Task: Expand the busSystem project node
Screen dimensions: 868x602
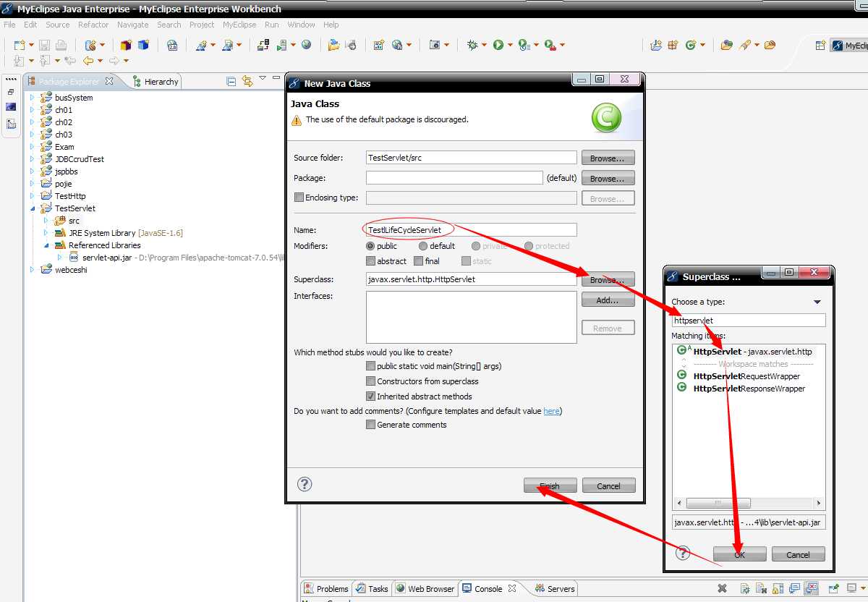Action: tap(32, 98)
